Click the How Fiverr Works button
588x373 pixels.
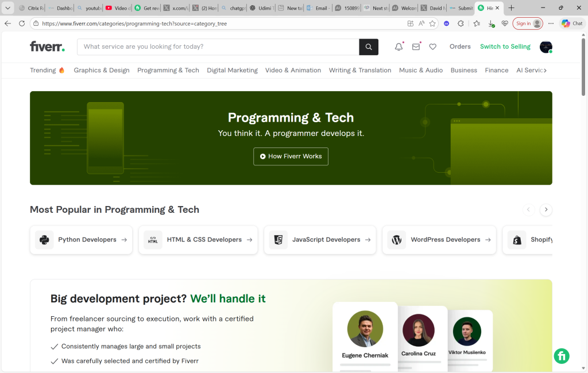[x=291, y=156]
